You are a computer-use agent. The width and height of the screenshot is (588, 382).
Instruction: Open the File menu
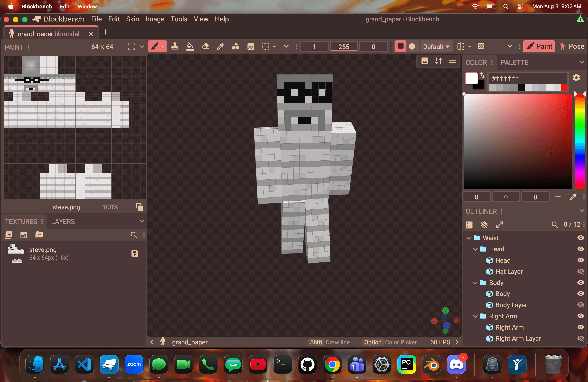96,19
